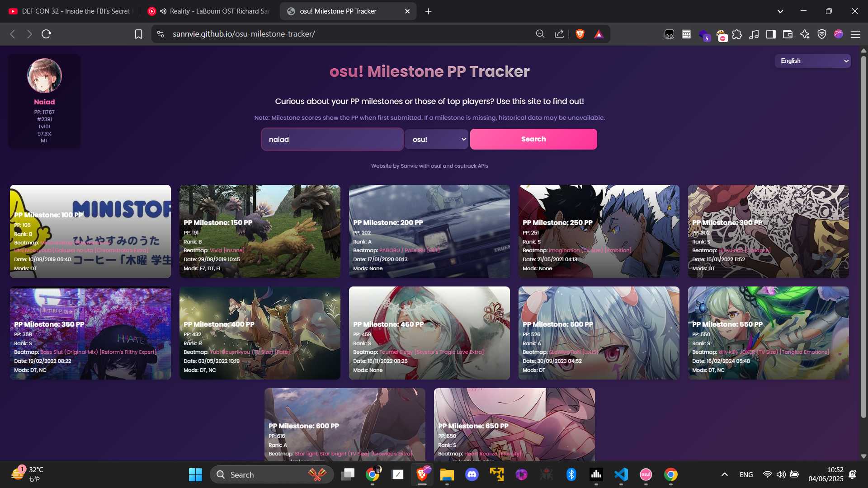Select the osu! Milestone PP Tracker tab
This screenshot has width=868, height=488.
pyautogui.click(x=348, y=11)
